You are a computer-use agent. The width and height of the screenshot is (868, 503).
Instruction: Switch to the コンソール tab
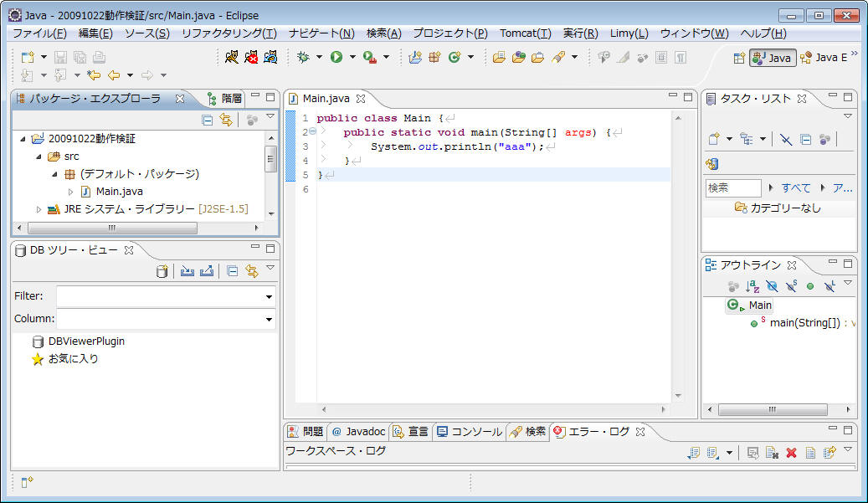[x=469, y=432]
